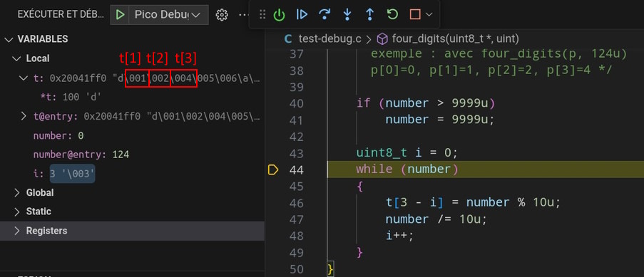Expand the Static scope
This screenshot has height=277, width=644.
(x=17, y=211)
